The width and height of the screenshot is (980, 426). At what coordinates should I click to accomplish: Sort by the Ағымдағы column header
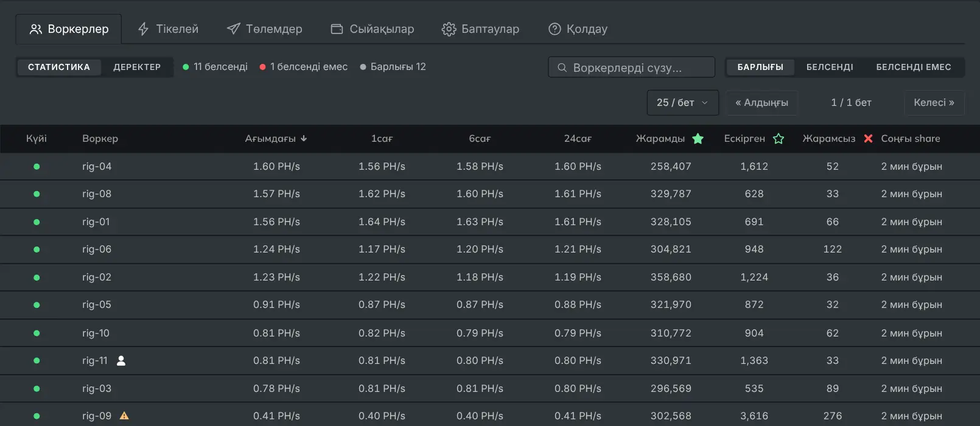point(276,139)
